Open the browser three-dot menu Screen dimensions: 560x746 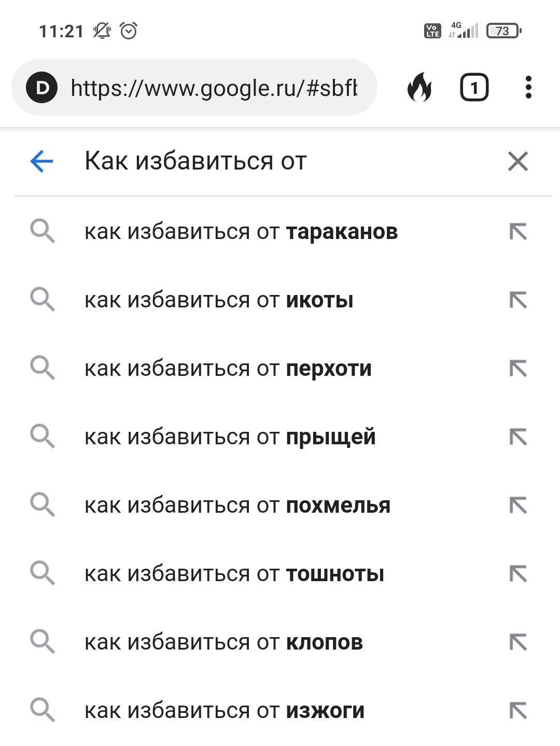(x=528, y=87)
